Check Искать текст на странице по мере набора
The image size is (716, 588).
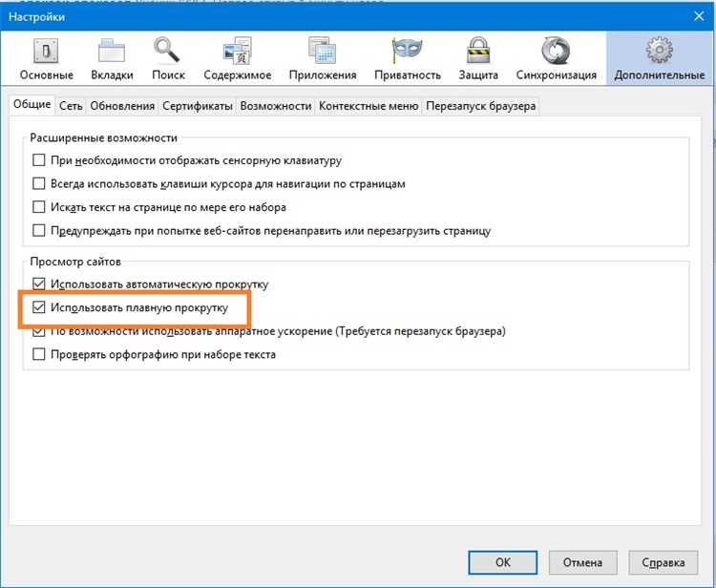point(39,207)
